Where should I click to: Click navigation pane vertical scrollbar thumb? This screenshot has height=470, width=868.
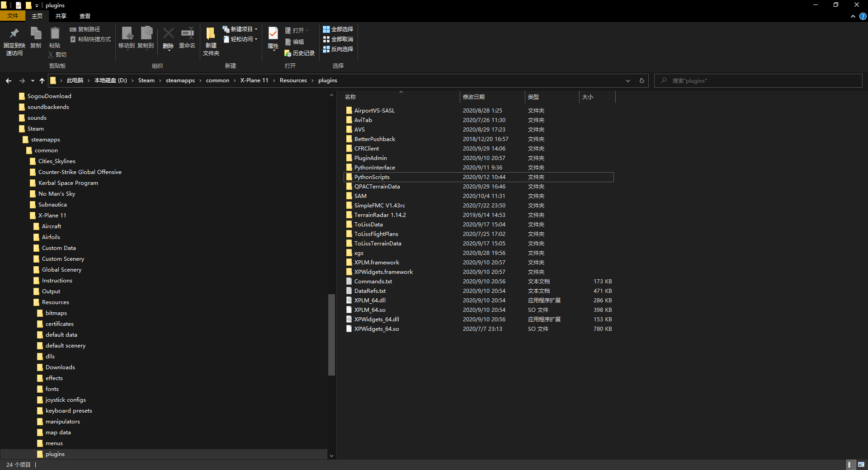click(x=331, y=335)
